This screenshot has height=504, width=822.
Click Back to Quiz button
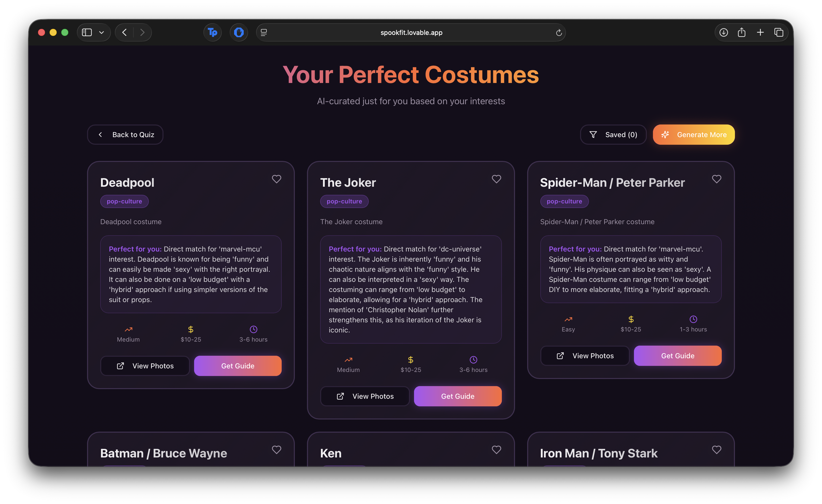click(x=125, y=135)
